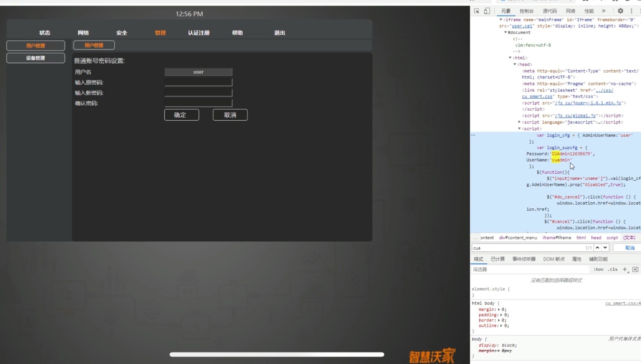The height and width of the screenshot is (364, 641).
Task: Cancel the DevTools search with 取消
Action: click(x=630, y=248)
